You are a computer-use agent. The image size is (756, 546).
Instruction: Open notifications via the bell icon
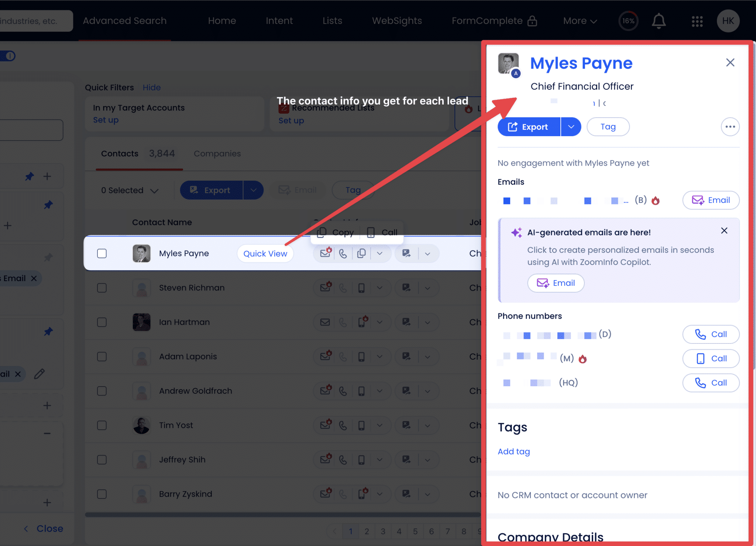click(x=659, y=21)
